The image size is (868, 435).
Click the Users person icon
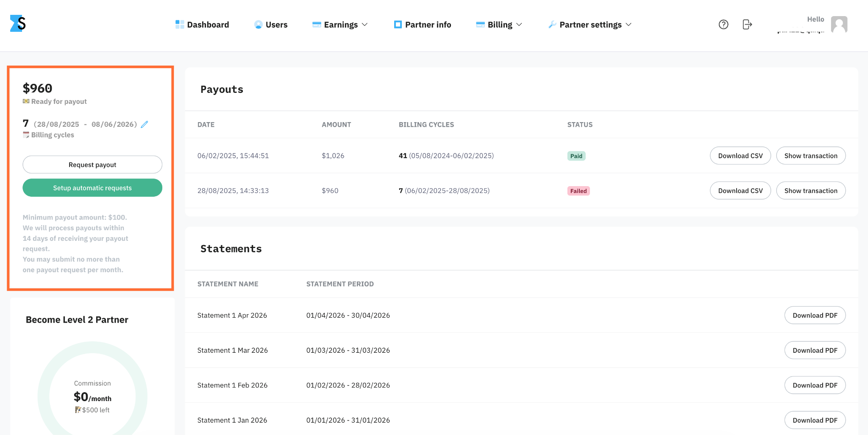(258, 25)
